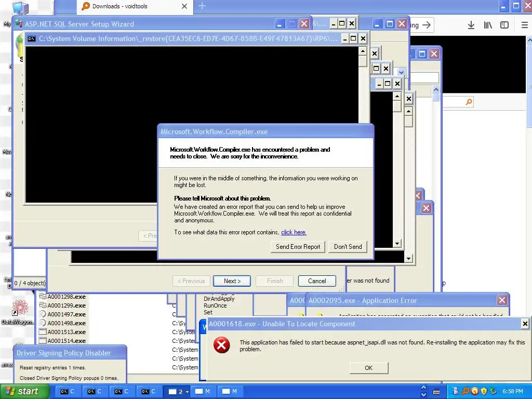Click the command prompt icon in cmd title bar
Image resolution: width=532 pixels, height=399 pixels.
coord(32,38)
